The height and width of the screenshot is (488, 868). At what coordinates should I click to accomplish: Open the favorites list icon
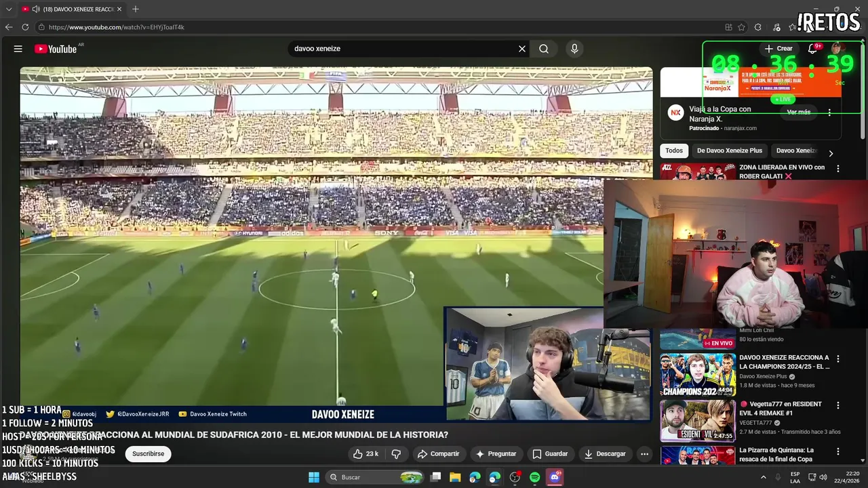792,27
